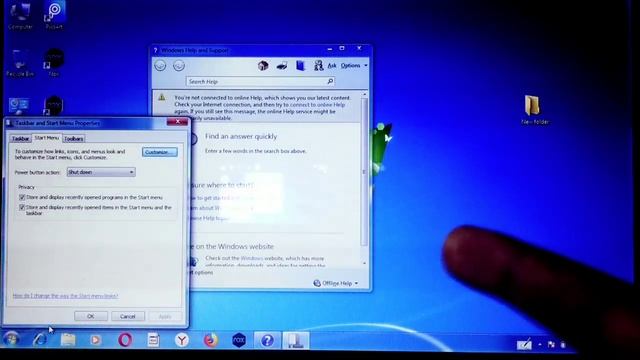Open Browse Help book icon
640x360 pixels.
[x=300, y=65]
